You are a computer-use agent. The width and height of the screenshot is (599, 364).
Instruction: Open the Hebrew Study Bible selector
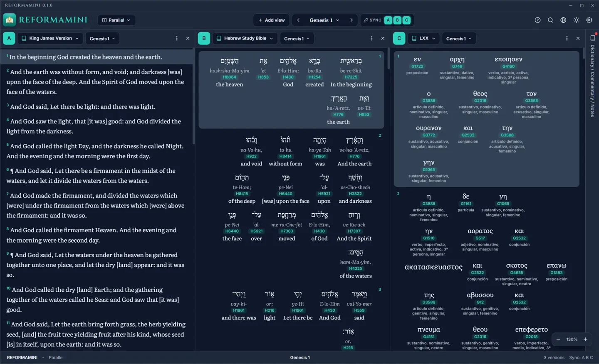(245, 38)
